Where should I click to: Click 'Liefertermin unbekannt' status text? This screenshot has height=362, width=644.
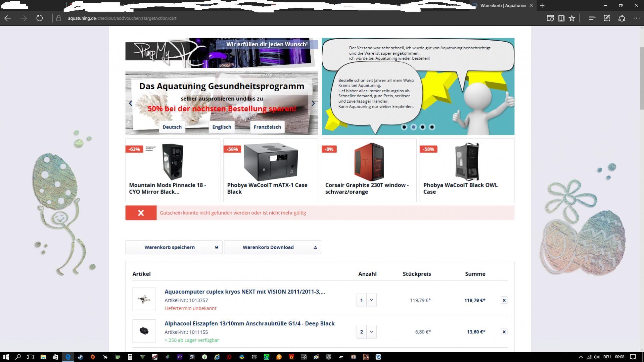(x=190, y=308)
